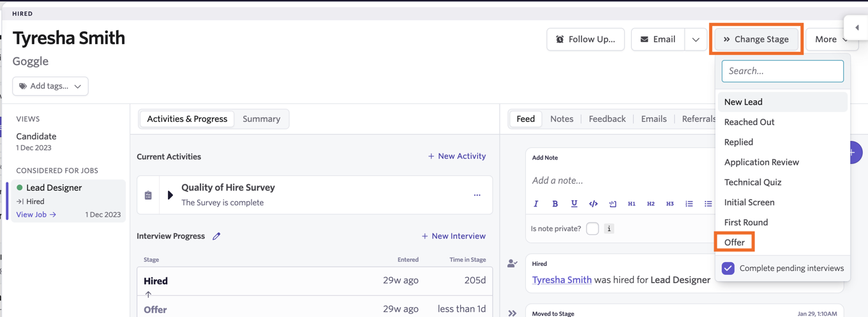The height and width of the screenshot is (317, 868).
Task: Collapse side panel with the arrow tab
Action: [857, 27]
